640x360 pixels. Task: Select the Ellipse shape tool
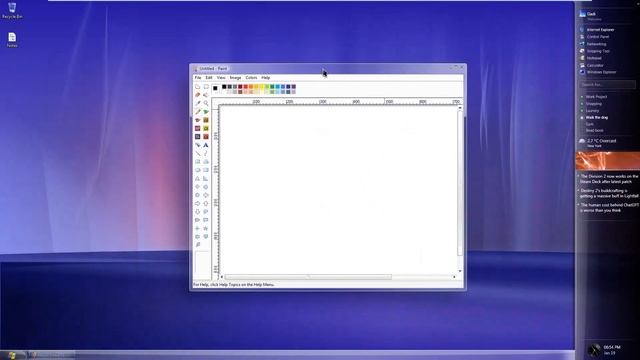[198, 170]
